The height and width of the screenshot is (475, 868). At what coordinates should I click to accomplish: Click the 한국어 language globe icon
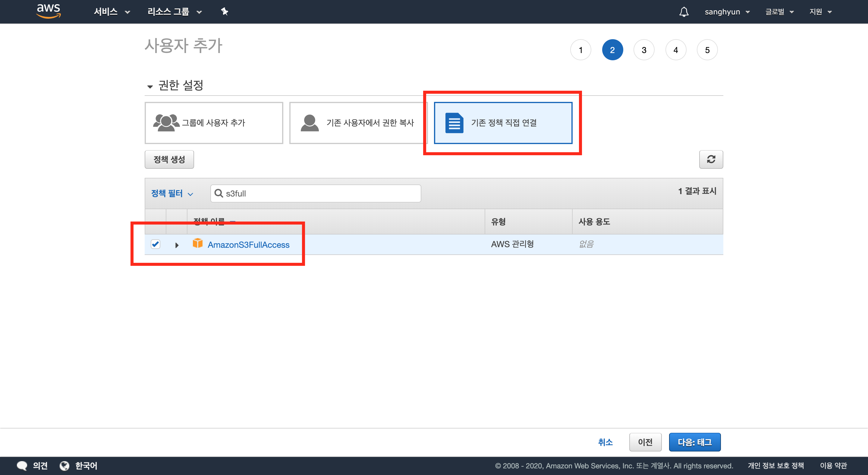pos(64,466)
